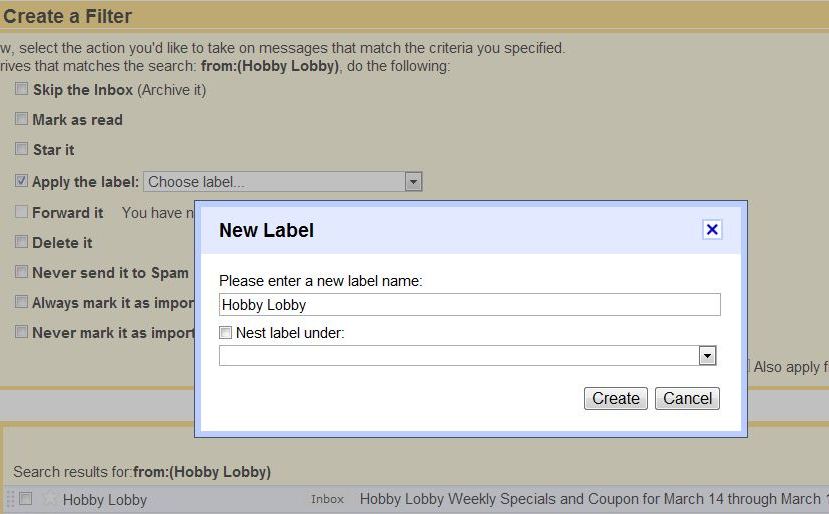Check the Star it option
The width and height of the screenshot is (829, 514).
click(x=21, y=149)
